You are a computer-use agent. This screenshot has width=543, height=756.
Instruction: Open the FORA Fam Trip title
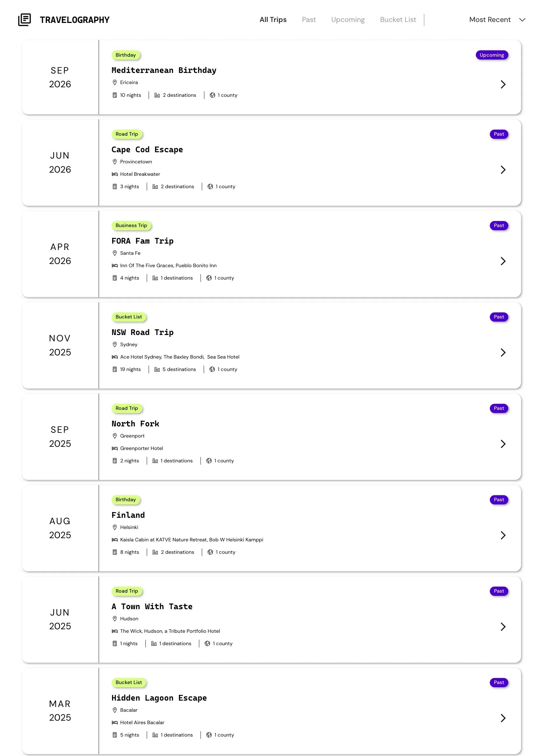click(x=143, y=241)
